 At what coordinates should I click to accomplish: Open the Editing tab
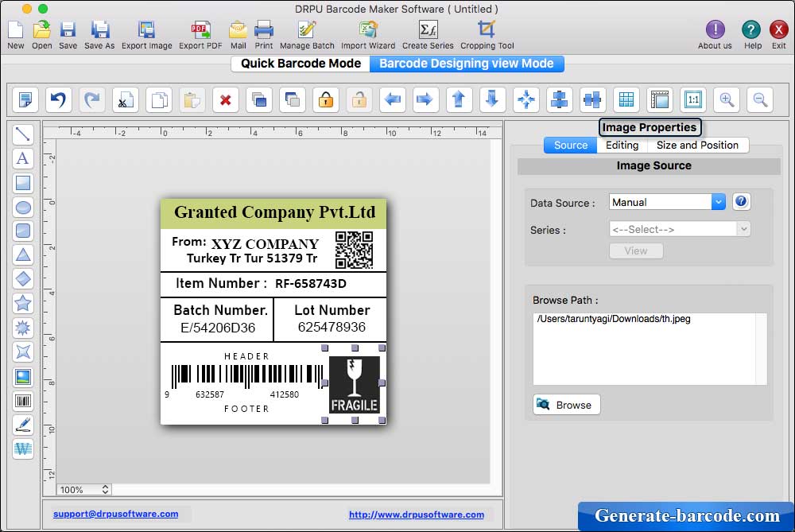[x=622, y=145]
